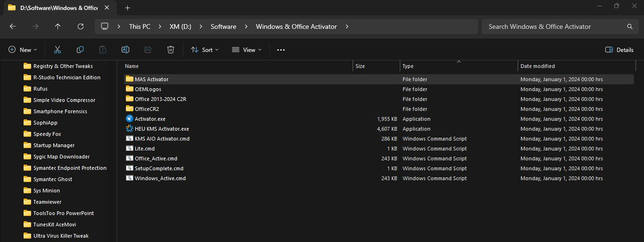Click the Cut scissors icon
Viewport: 644px width, 242px height.
pos(57,50)
